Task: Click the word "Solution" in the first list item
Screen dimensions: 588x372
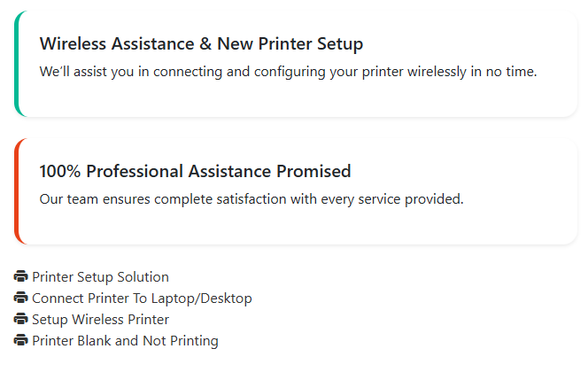Action: tap(143, 277)
